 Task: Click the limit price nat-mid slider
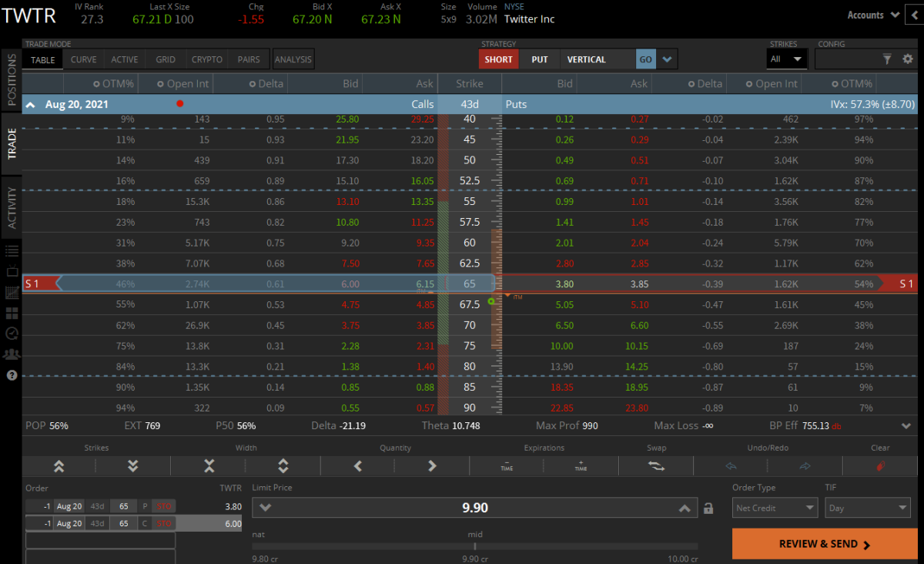[474, 546]
